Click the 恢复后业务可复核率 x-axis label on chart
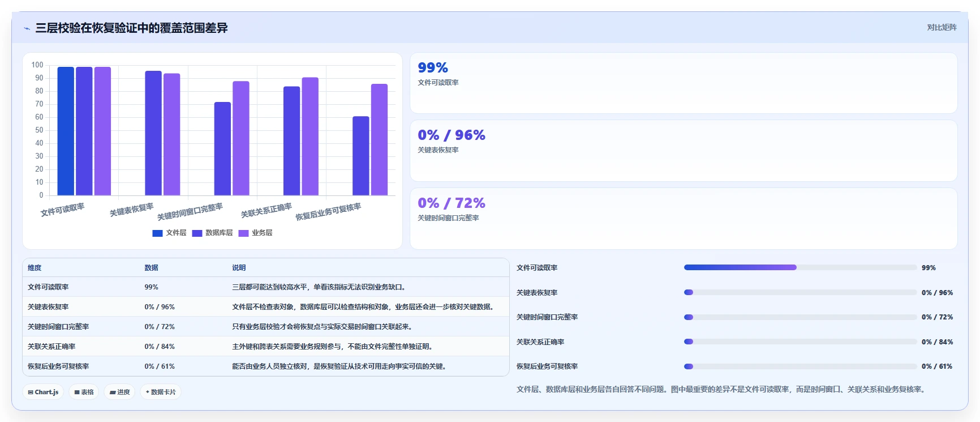Screen dimensions: 980x422 point(328,212)
